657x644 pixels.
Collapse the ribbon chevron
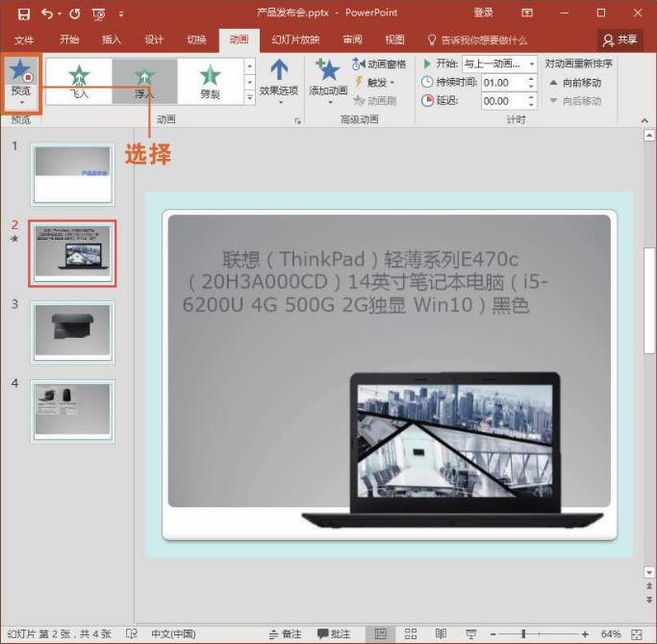pos(644,120)
